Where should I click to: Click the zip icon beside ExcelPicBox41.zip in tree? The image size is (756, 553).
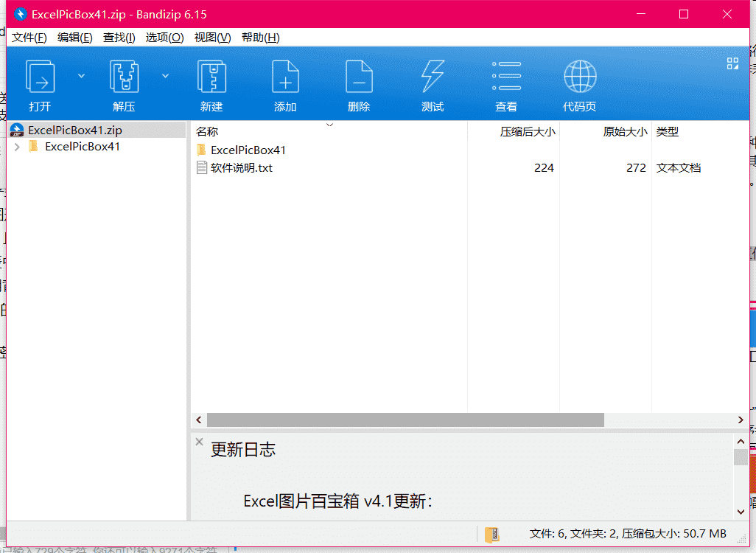[x=17, y=131]
